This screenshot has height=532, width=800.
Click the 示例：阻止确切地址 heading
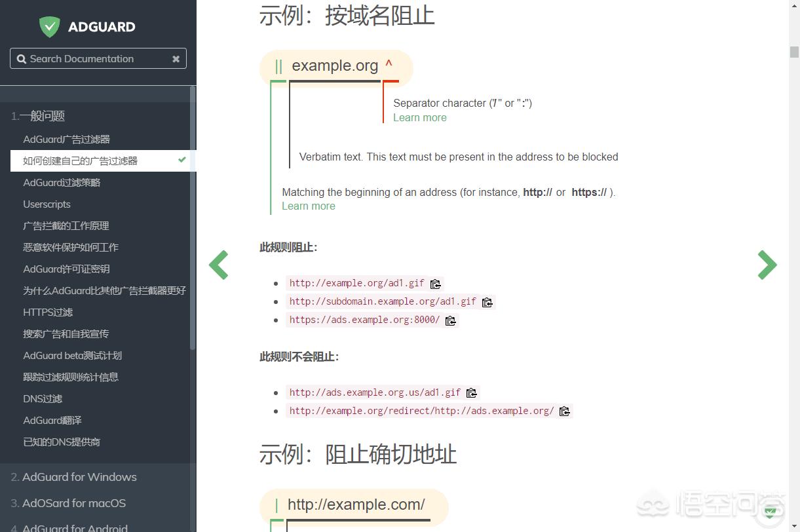coord(358,454)
